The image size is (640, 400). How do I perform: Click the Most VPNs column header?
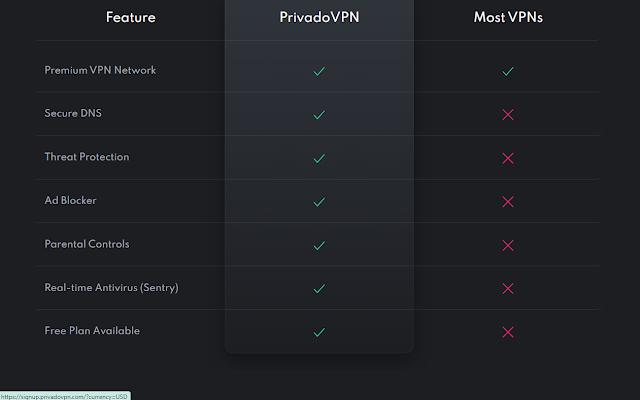click(508, 17)
